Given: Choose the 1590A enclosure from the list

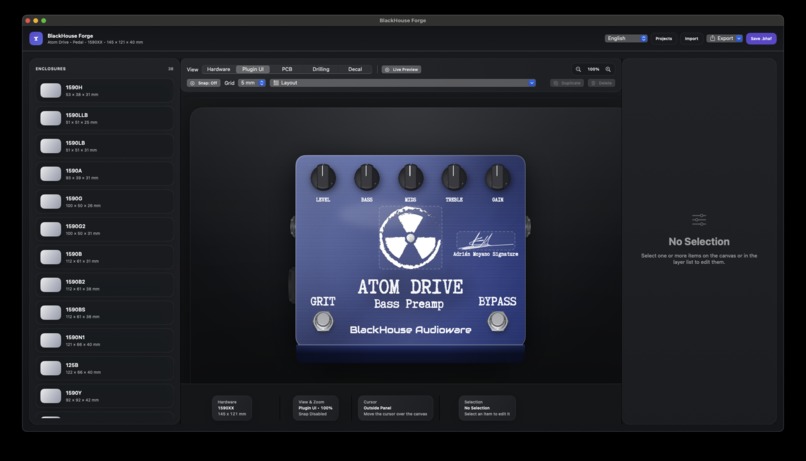Looking at the screenshot, I should 104,174.
